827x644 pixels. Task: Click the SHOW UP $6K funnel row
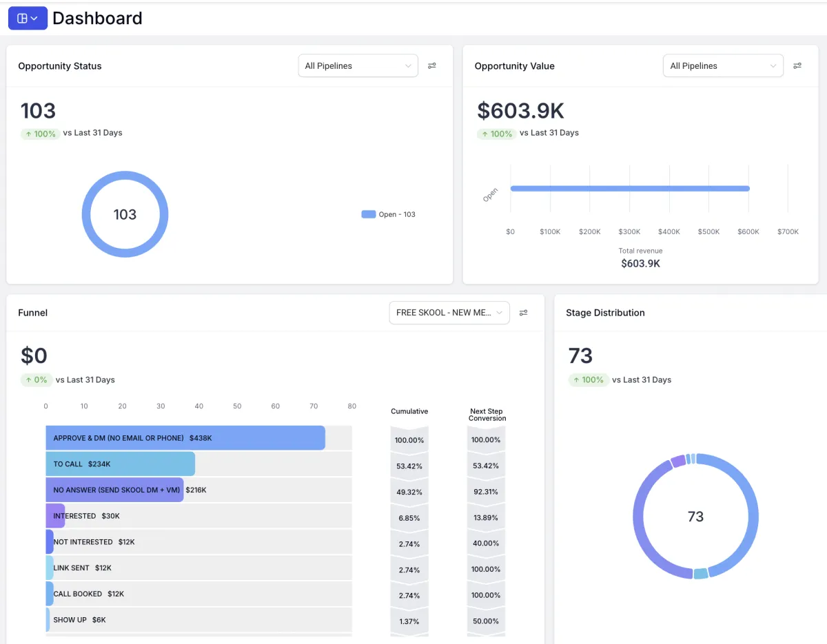point(198,620)
